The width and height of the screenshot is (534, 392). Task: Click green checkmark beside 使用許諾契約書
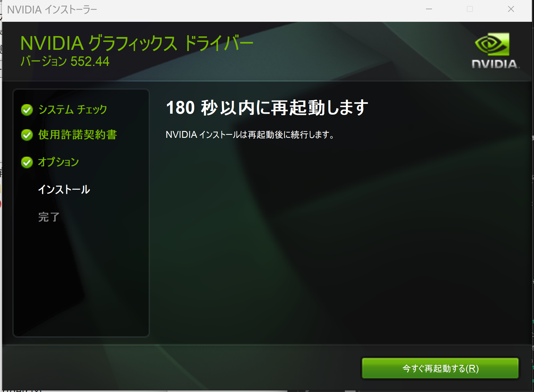(x=27, y=135)
